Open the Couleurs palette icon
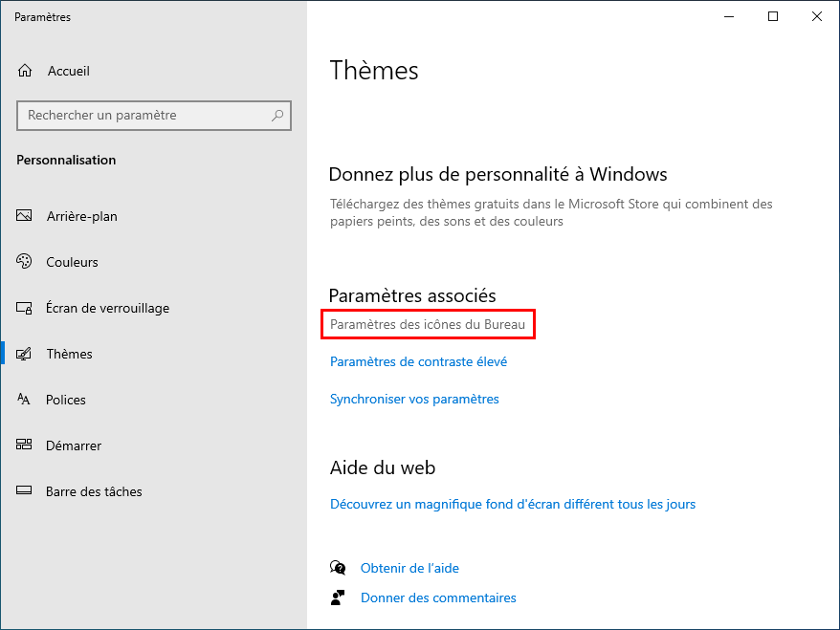The width and height of the screenshot is (840, 630). (24, 261)
